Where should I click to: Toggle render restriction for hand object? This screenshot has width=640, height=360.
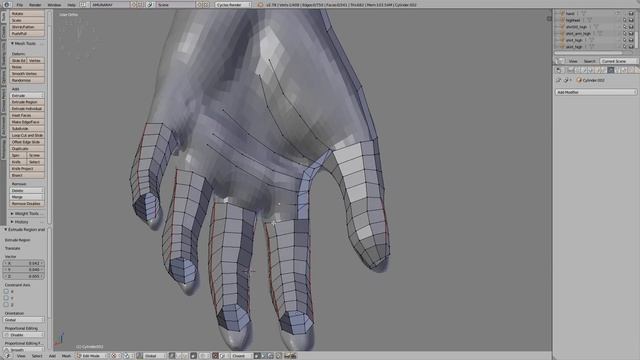[x=631, y=13]
